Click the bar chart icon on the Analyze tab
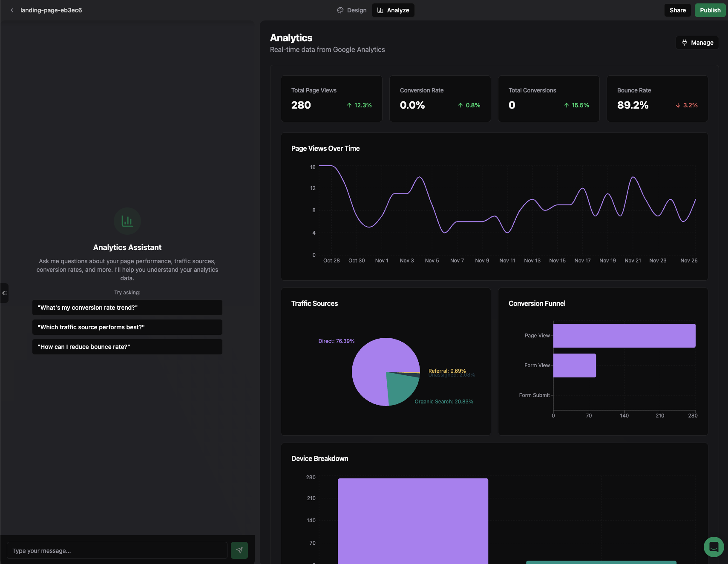 point(380,10)
